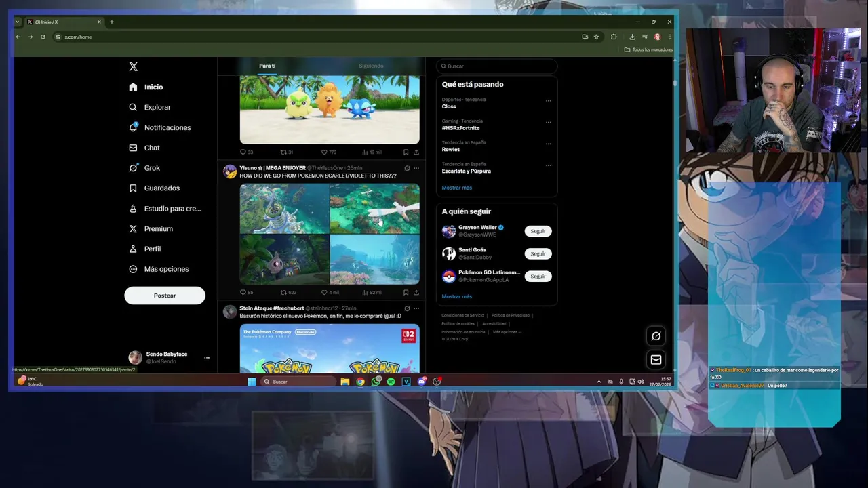The image size is (868, 488).
Task: Switch to the Siguiendo tab
Action: (x=371, y=66)
